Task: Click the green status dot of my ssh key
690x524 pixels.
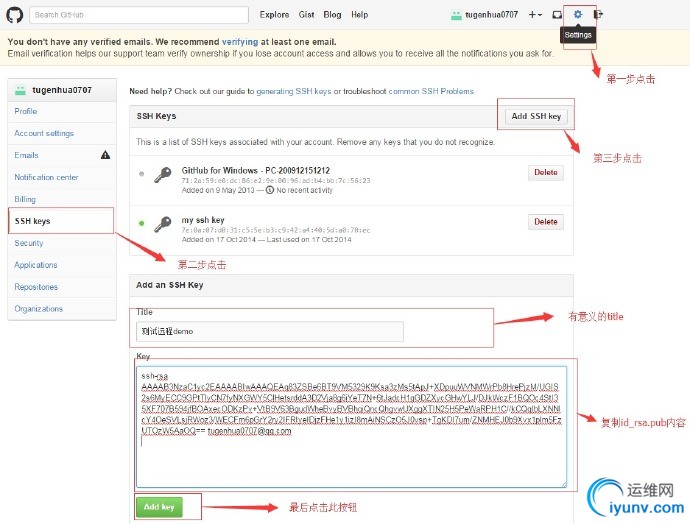Action: (x=141, y=223)
